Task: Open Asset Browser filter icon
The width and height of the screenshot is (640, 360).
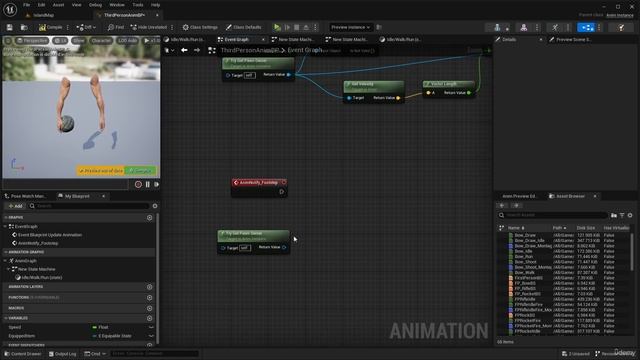Action: tap(622, 215)
